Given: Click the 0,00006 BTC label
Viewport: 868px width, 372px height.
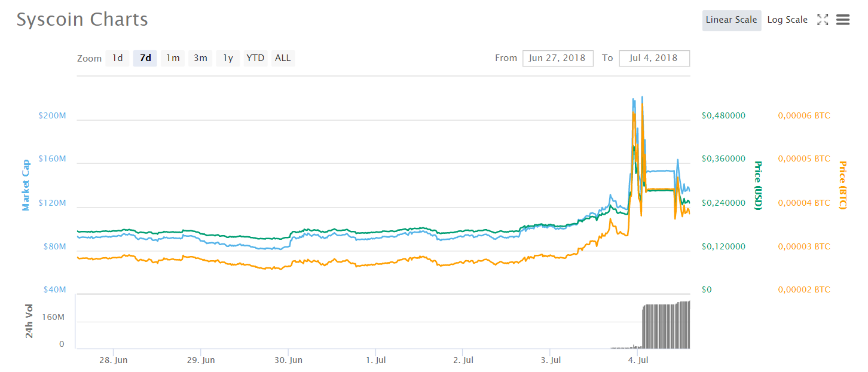Looking at the screenshot, I should point(804,115).
